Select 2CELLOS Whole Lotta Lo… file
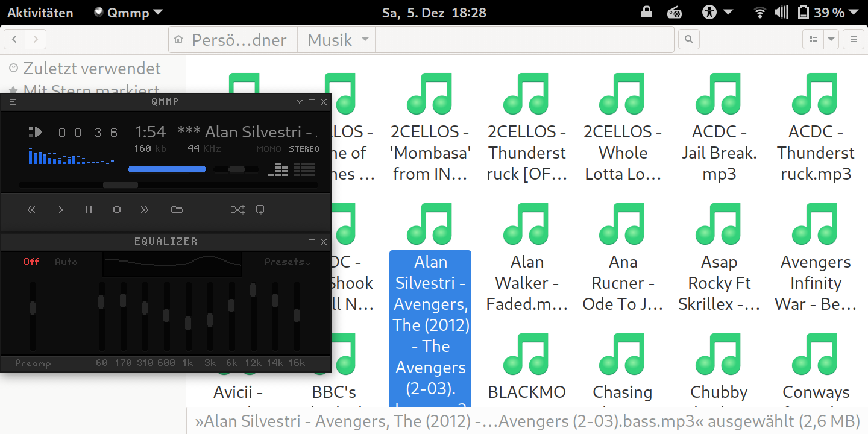This screenshot has width=868, height=434. 623,128
